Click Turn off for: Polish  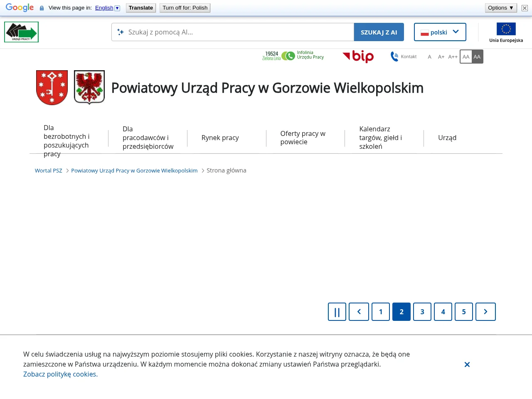[x=185, y=8]
